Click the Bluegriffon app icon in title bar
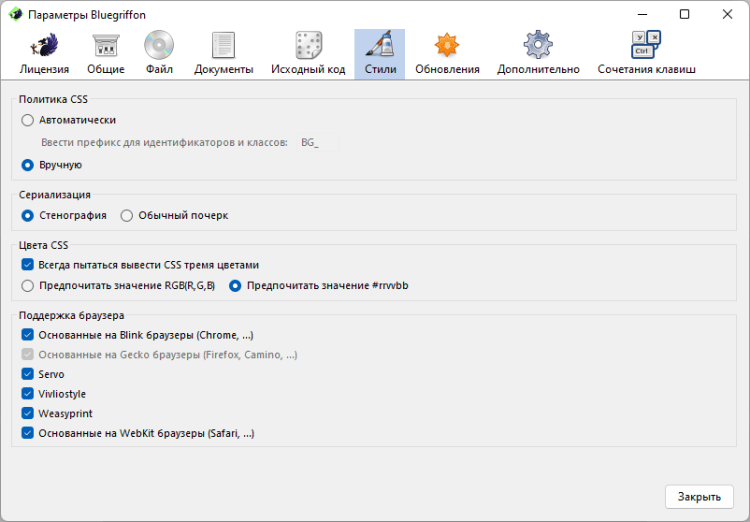Screen dimensions: 750x522 16,14
